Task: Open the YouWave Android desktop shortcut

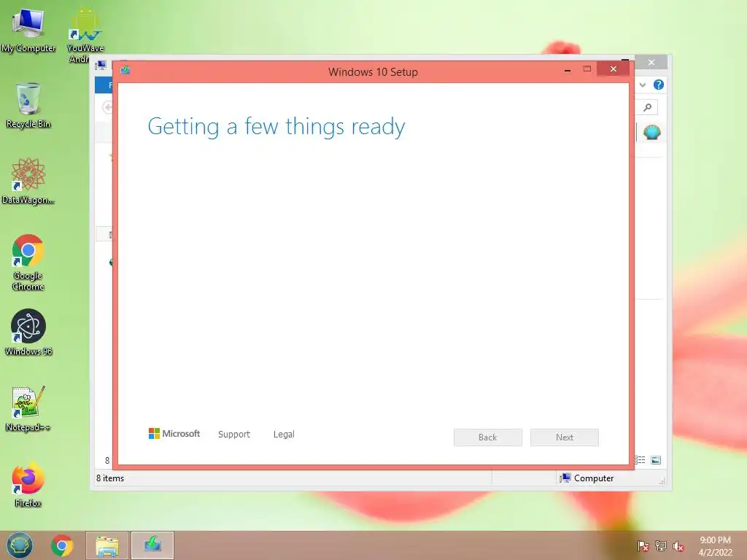Action: (85, 34)
